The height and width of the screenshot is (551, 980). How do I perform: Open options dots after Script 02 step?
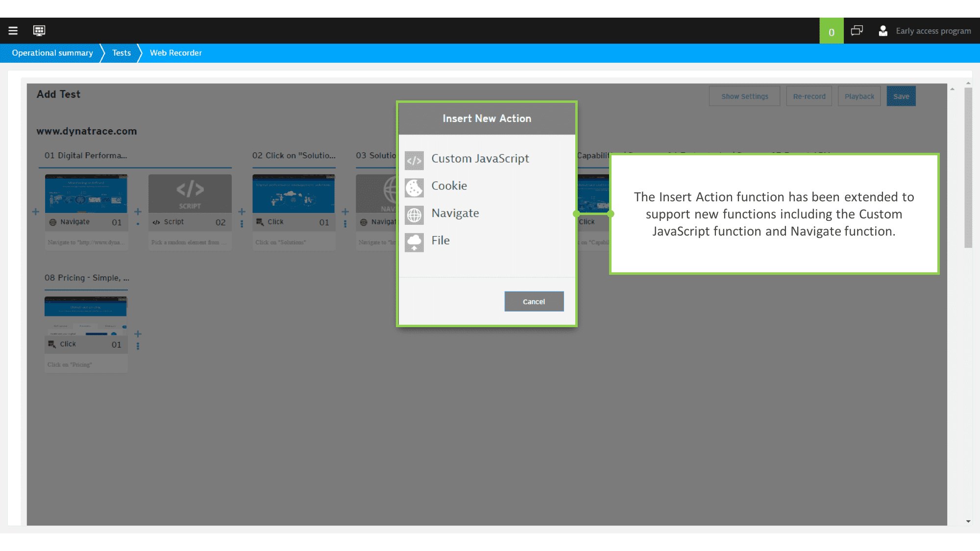point(242,224)
